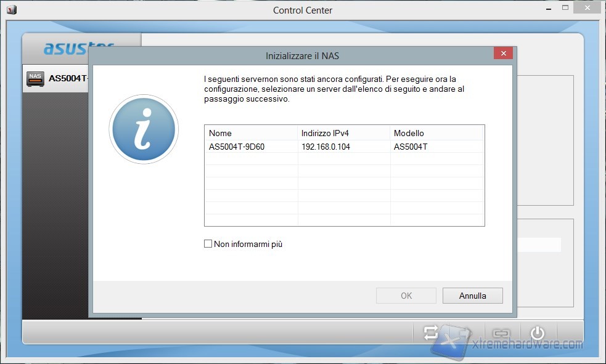This screenshot has width=606, height=364.
Task: Click the Control Center app icon in title bar
Action: coord(12,10)
